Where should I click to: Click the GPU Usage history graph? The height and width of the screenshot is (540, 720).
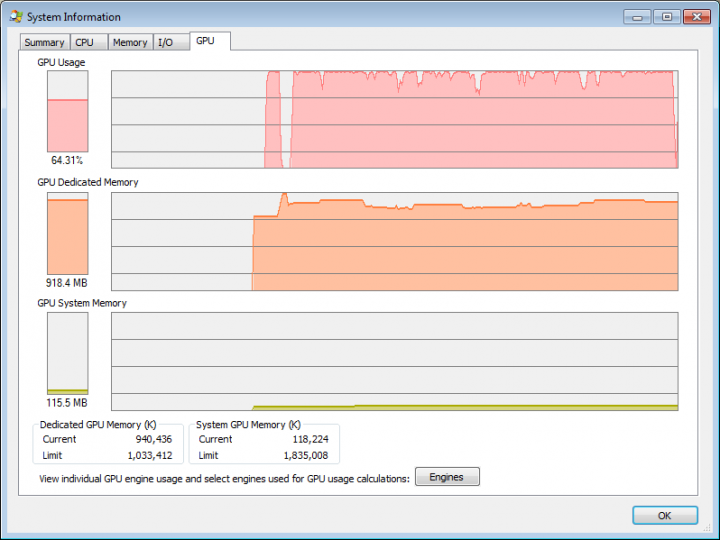point(394,119)
